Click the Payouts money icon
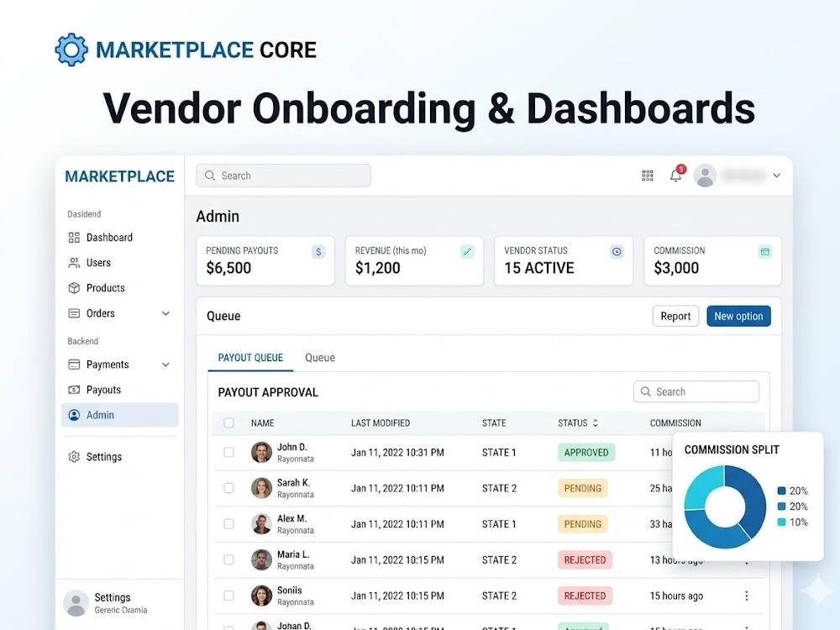840x630 pixels. (x=74, y=390)
